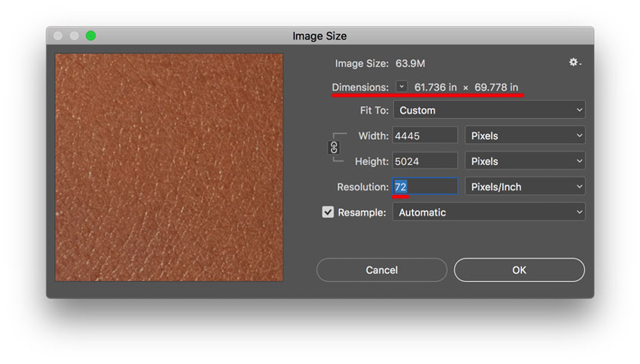The height and width of the screenshot is (364, 640).
Task: Open the Resample method Automatic dropdown
Action: pos(488,212)
